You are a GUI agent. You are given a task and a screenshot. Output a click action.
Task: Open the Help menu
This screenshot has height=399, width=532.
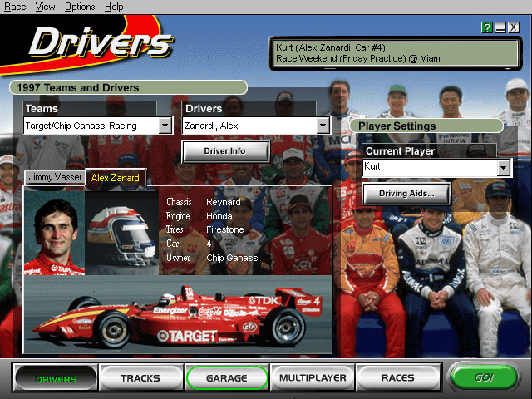pos(114,7)
